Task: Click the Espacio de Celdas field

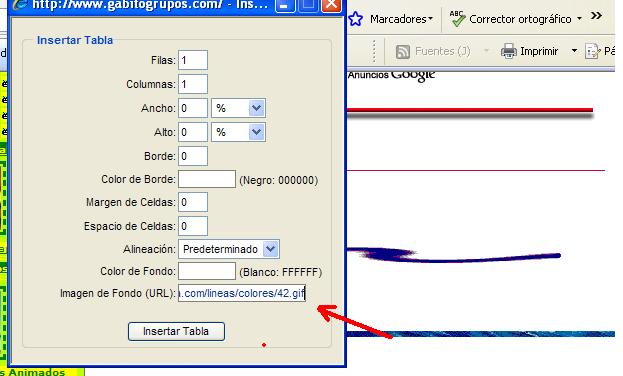Action: 193,226
